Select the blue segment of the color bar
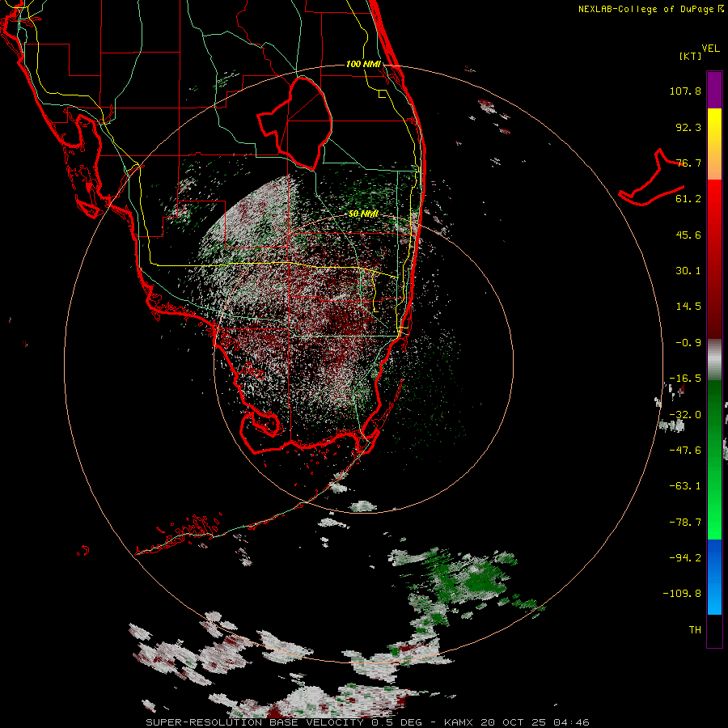Image resolution: width=728 pixels, height=728 pixels. click(714, 577)
